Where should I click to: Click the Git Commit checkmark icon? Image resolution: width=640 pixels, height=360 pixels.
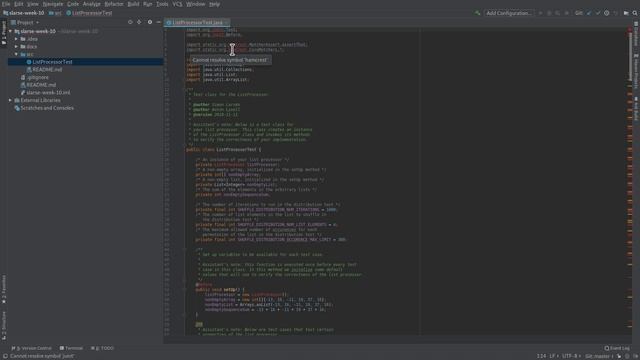(598, 13)
